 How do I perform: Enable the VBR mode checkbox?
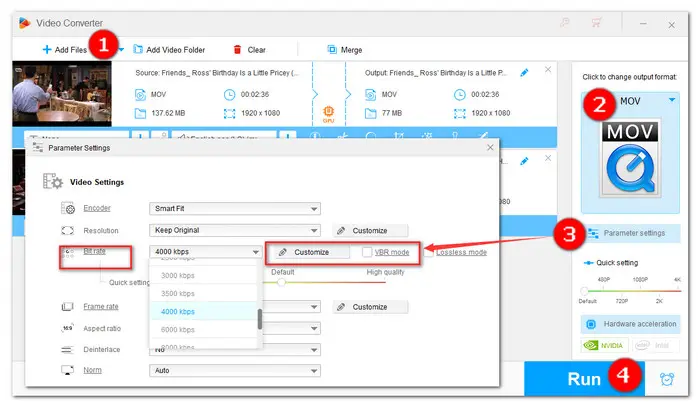(368, 252)
